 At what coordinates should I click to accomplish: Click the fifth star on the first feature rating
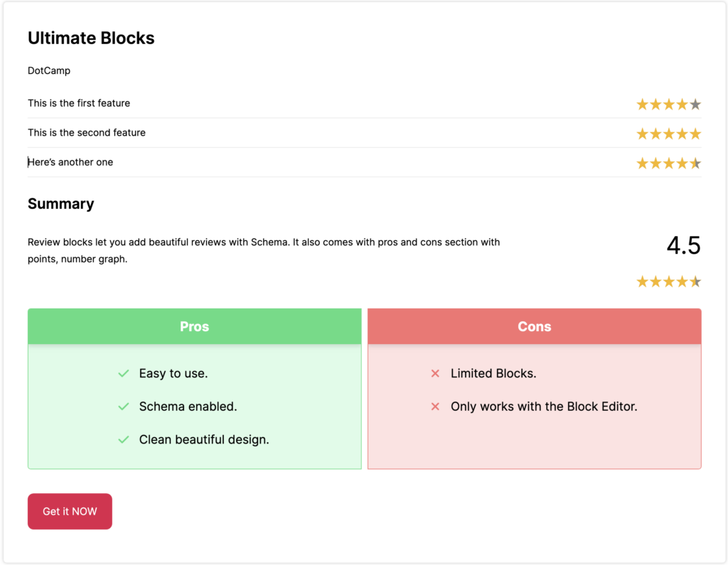[x=695, y=104]
